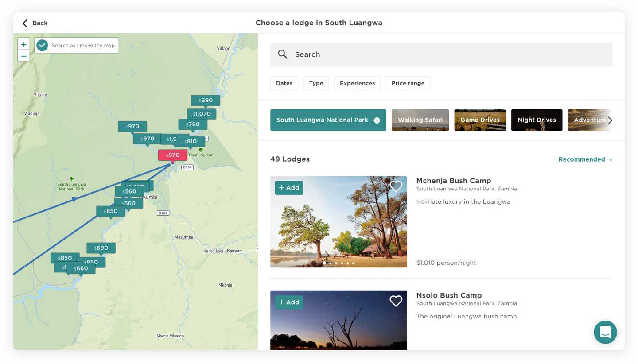Select the Night Drives category
This screenshot has height=364, width=638.
point(537,120)
